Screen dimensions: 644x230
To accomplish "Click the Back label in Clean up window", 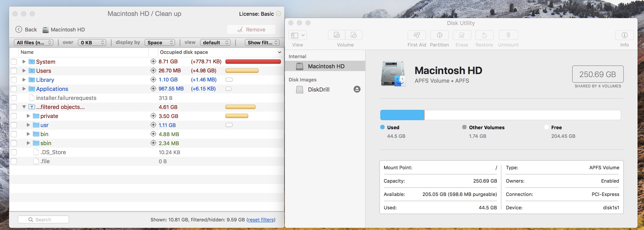I will pyautogui.click(x=31, y=30).
